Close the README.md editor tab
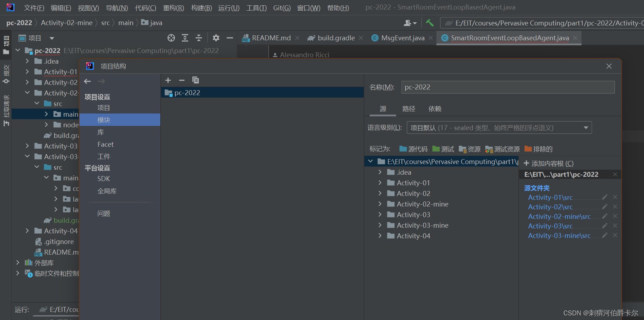This screenshot has height=320, width=644. 297,38
